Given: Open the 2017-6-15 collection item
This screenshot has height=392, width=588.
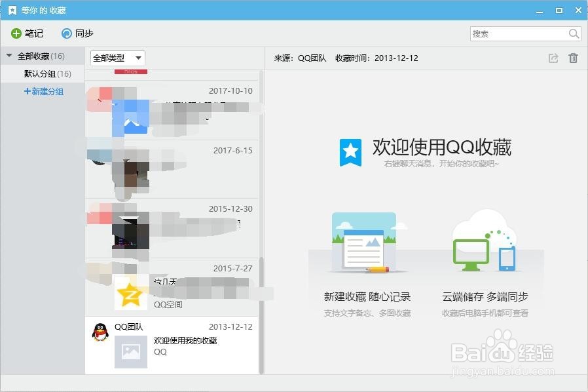Looking at the screenshot, I should point(172,169).
